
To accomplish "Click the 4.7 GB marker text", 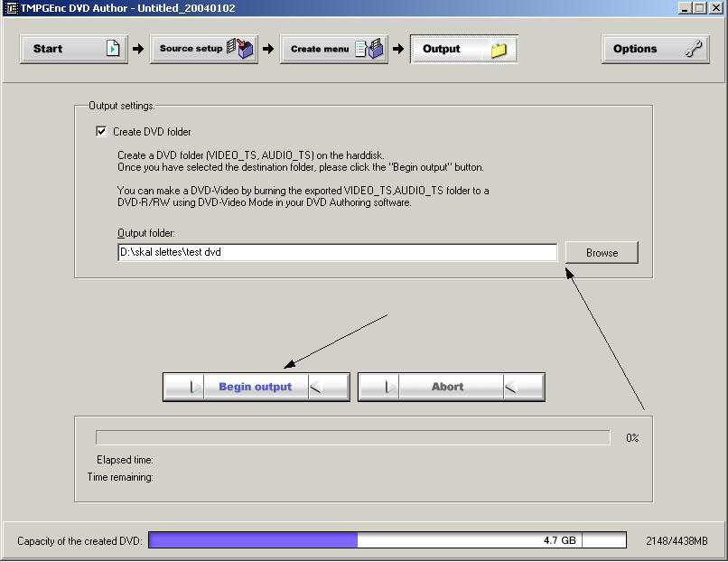I will [x=559, y=540].
